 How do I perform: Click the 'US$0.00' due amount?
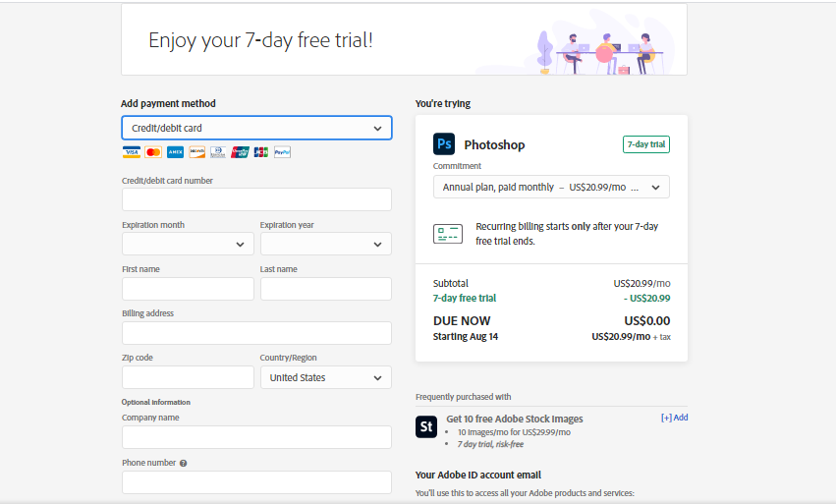pos(647,321)
